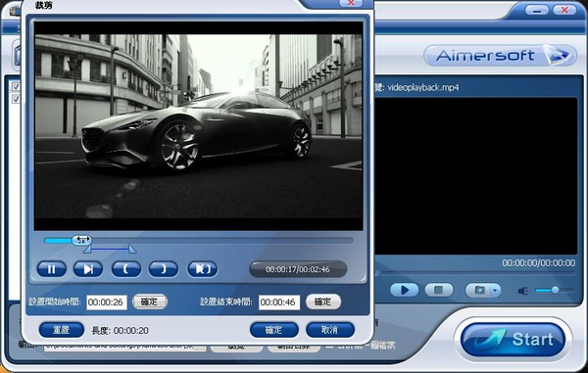Image resolution: width=588 pixels, height=373 pixels.
Task: Confirm the start time setting
Action: pos(150,302)
